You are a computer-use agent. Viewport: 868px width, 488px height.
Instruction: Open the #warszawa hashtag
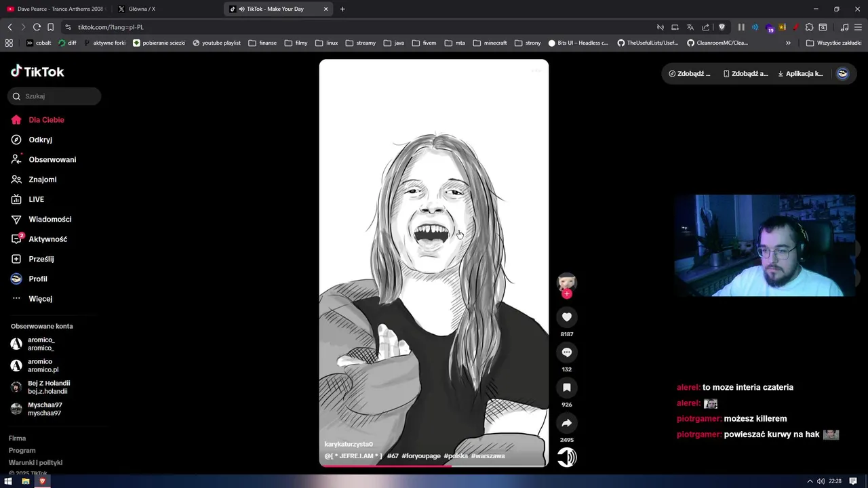click(488, 456)
